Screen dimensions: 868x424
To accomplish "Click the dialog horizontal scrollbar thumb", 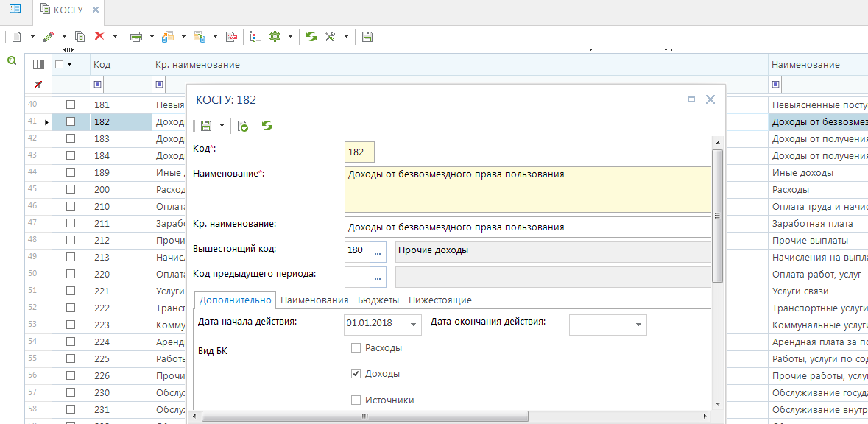I will point(365,416).
